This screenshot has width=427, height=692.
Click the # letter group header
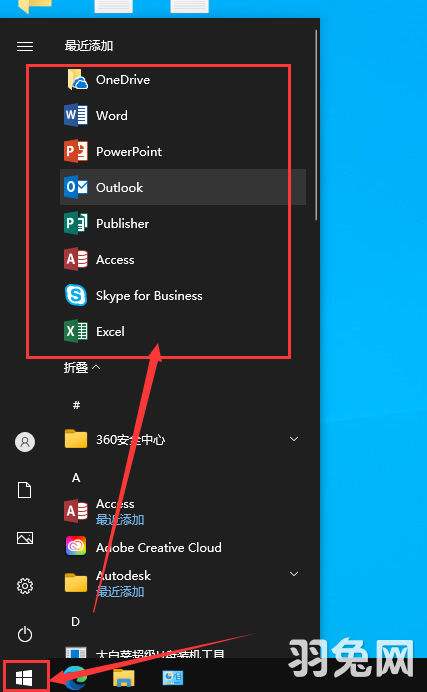76,405
